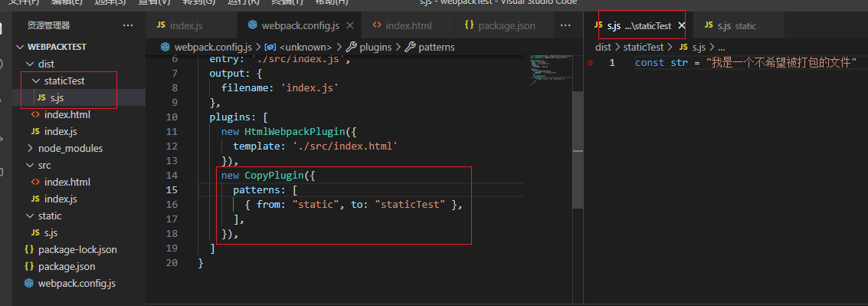Close the s.js staticTest tab
This screenshot has width=868, height=306.
coord(681,25)
